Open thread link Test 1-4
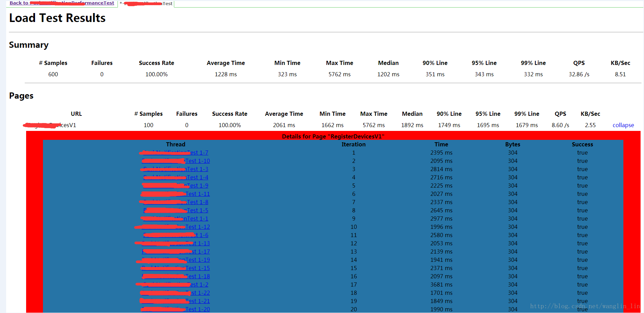The width and height of the screenshot is (644, 313). (x=176, y=177)
